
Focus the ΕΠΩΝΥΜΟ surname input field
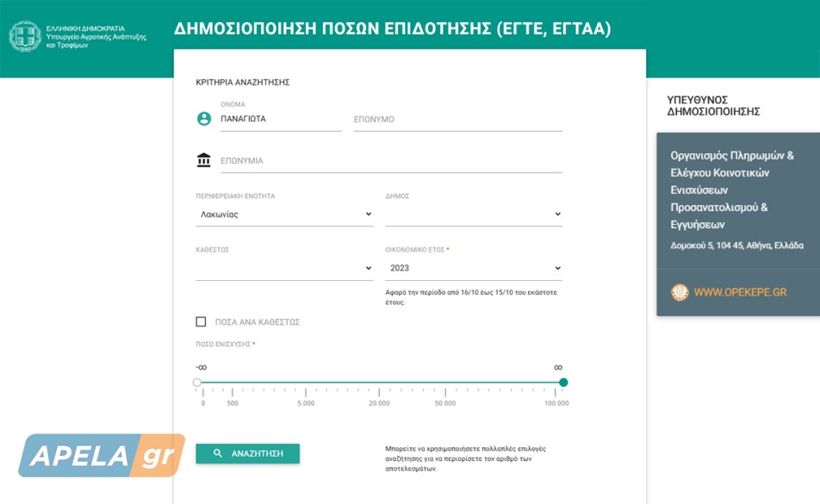pyautogui.click(x=457, y=120)
